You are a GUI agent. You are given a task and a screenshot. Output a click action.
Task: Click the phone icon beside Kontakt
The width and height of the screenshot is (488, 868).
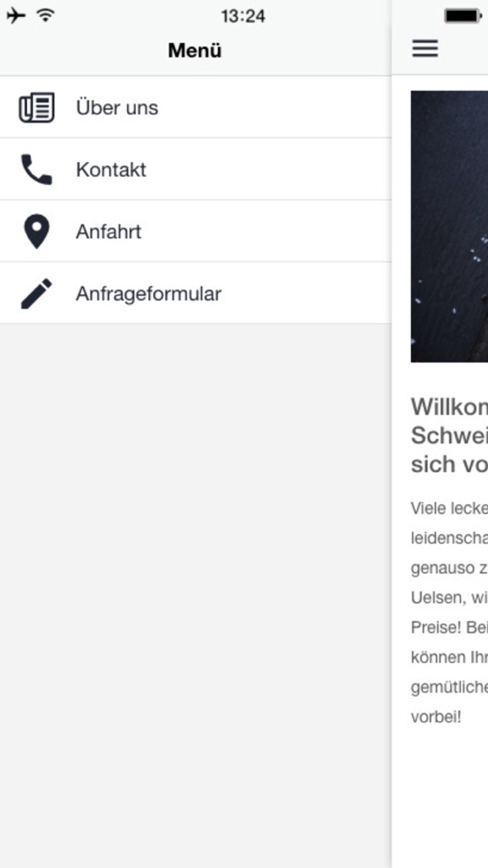coord(36,170)
